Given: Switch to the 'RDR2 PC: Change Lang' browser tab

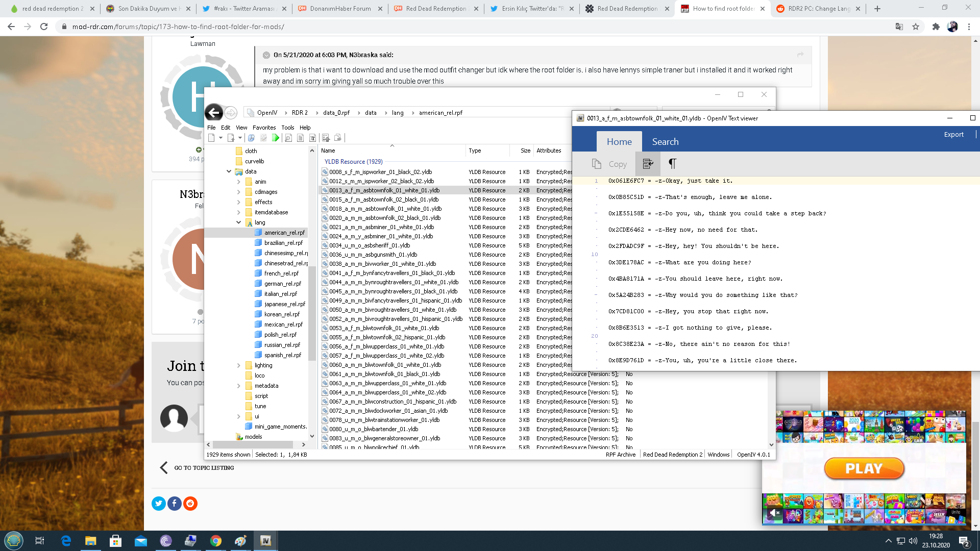Looking at the screenshot, I should (x=818, y=9).
